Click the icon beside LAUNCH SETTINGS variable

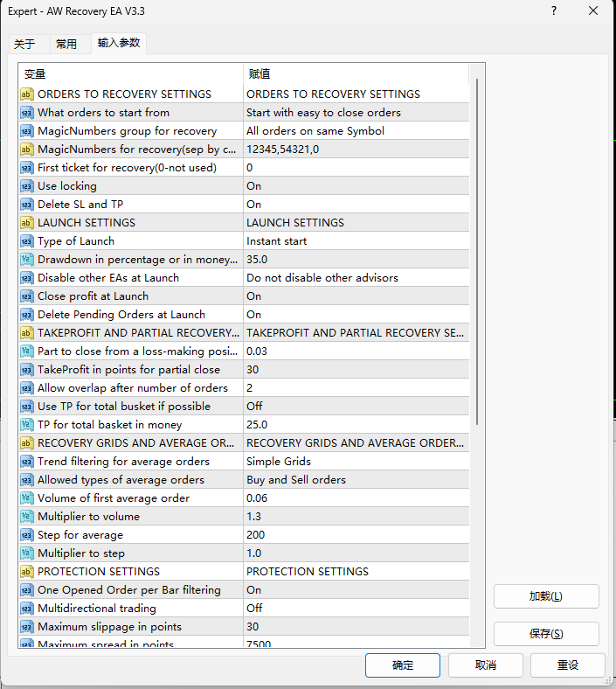[x=27, y=223]
